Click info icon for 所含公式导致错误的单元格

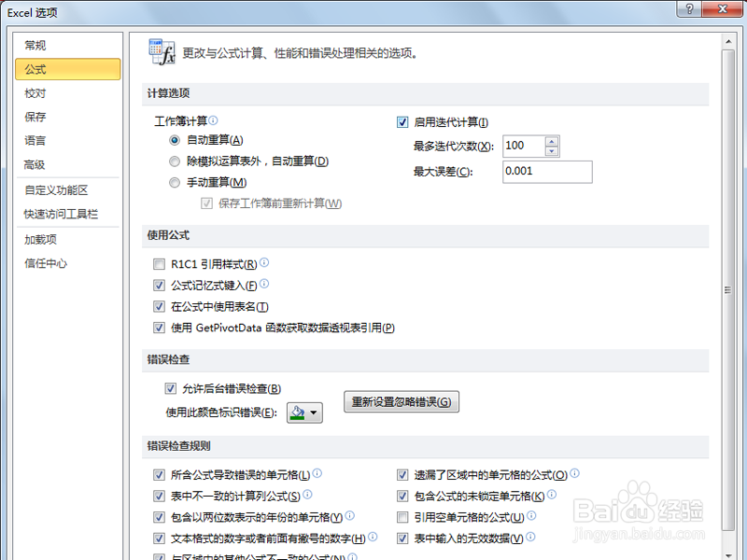[317, 473]
